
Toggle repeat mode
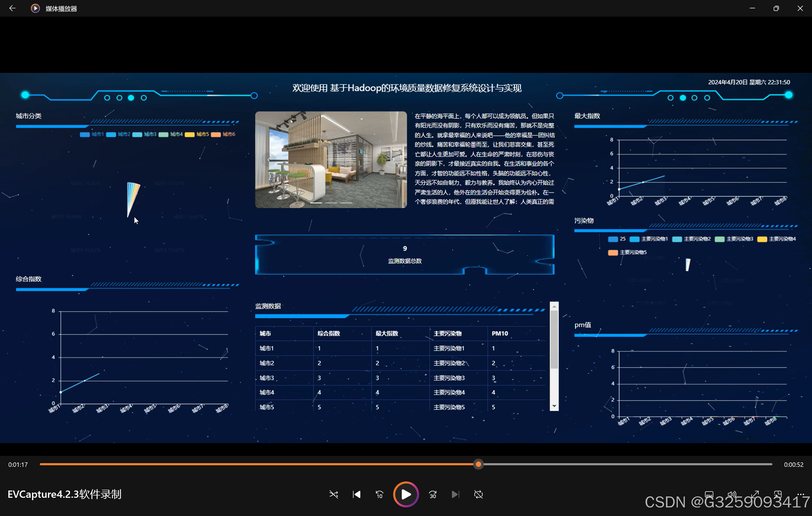[479, 494]
